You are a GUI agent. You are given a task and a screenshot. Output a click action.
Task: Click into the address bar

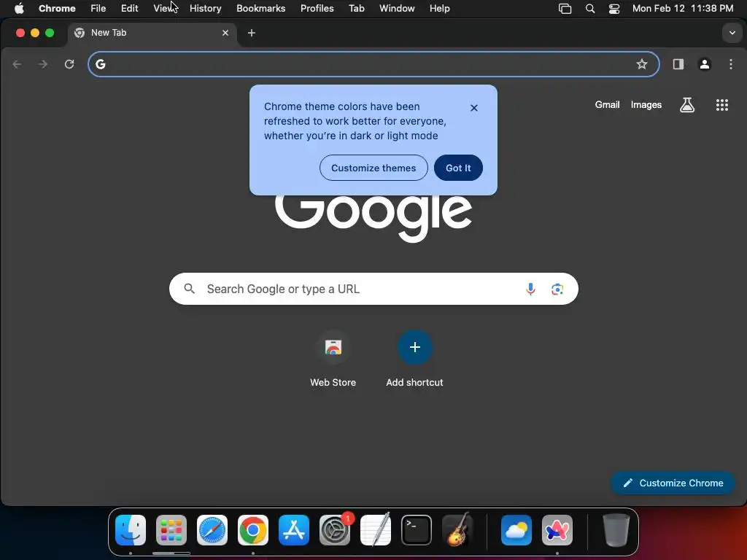tap(373, 64)
